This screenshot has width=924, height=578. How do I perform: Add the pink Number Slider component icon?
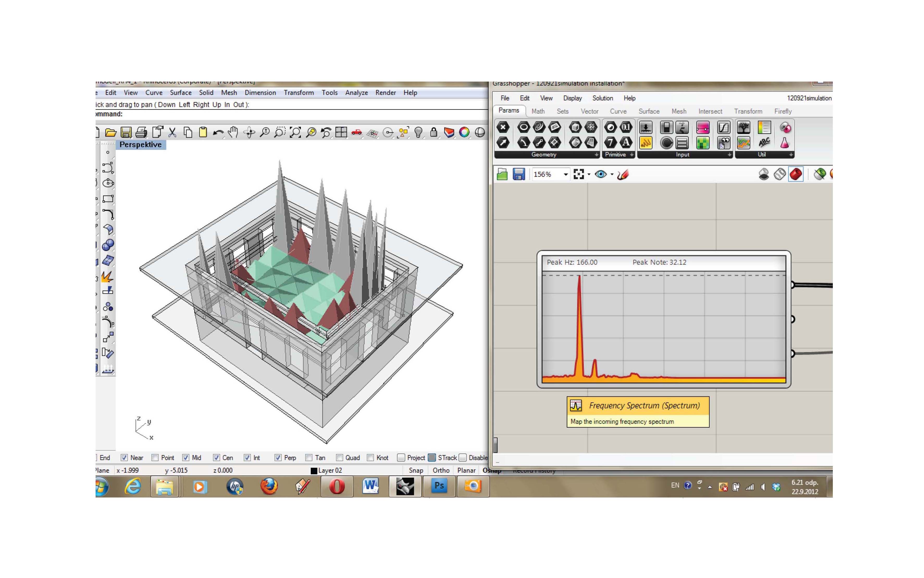click(x=703, y=127)
